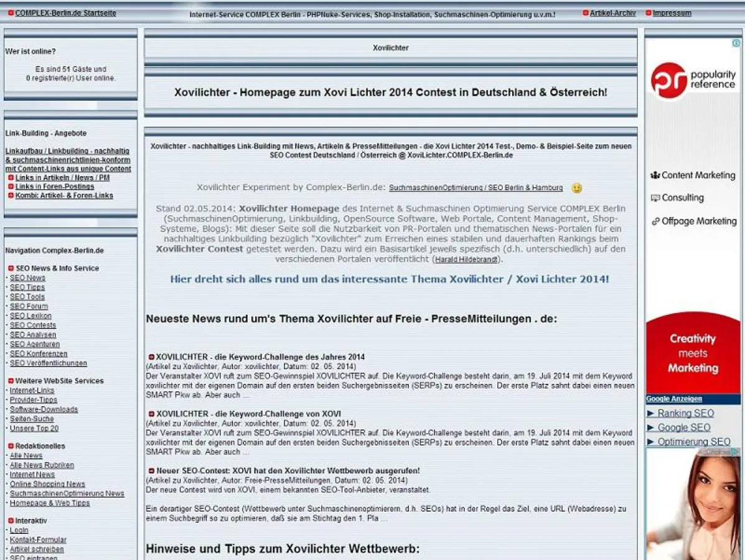Viewport: 745px width, 560px height.
Task: Click the info icon above the right ad panel
Action: 735,43
